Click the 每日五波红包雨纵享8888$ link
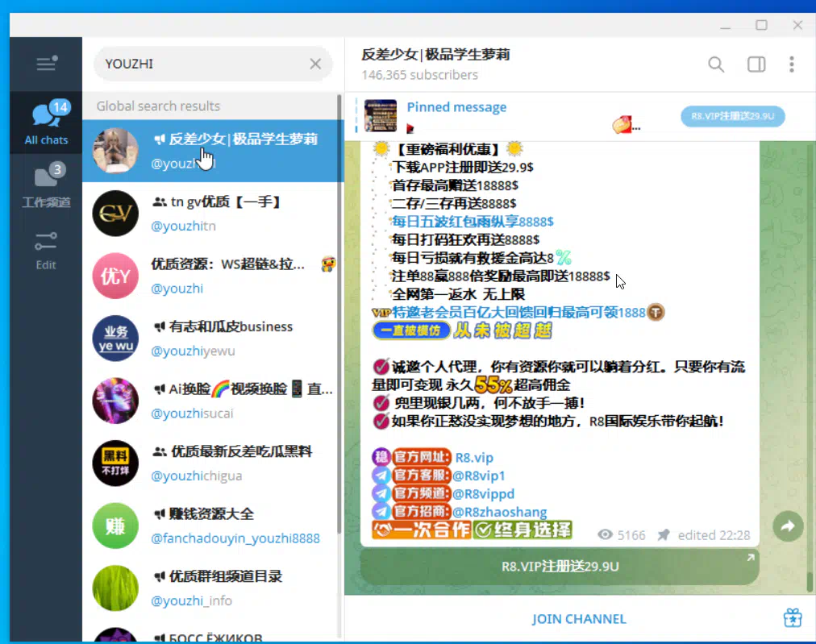Image resolution: width=816 pixels, height=644 pixels. click(473, 222)
